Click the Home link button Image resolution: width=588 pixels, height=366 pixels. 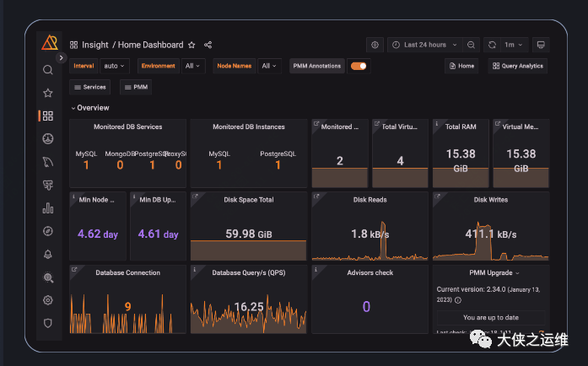(461, 66)
